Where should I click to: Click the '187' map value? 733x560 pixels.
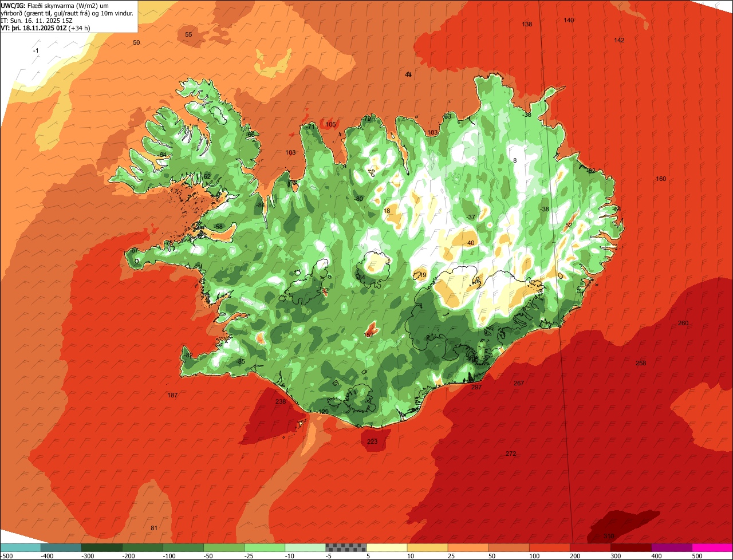pos(172,395)
